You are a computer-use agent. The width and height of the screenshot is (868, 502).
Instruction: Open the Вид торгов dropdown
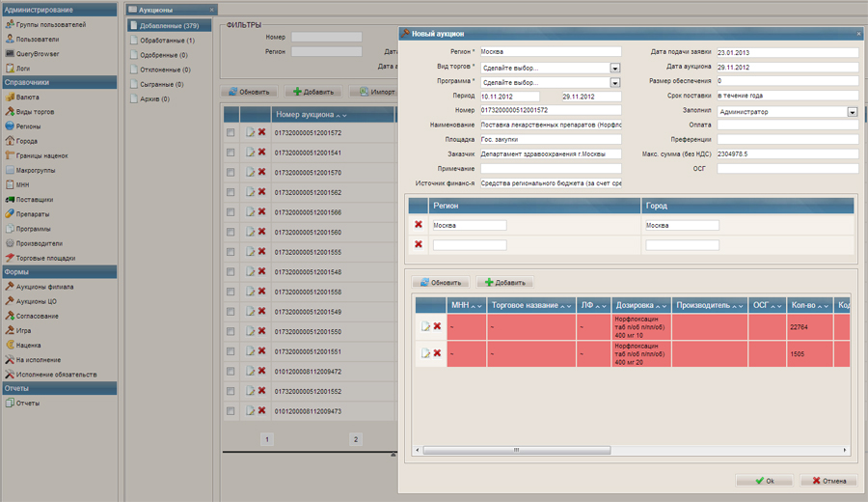point(615,68)
